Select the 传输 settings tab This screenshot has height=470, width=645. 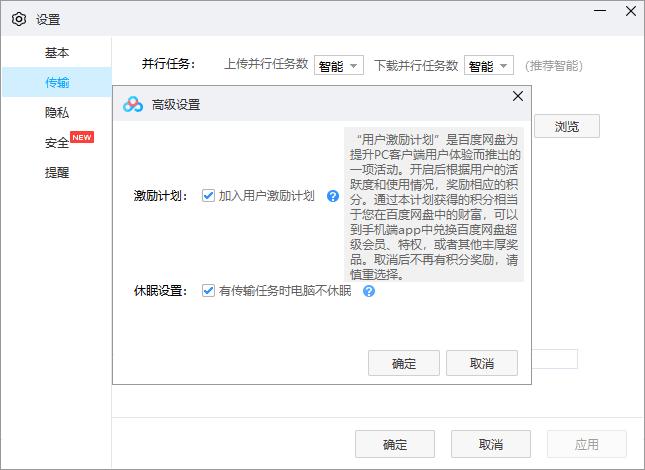[57, 82]
